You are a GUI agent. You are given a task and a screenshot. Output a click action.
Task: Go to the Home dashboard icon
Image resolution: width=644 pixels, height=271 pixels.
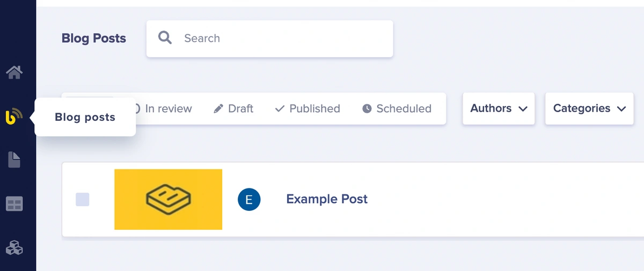pyautogui.click(x=14, y=72)
